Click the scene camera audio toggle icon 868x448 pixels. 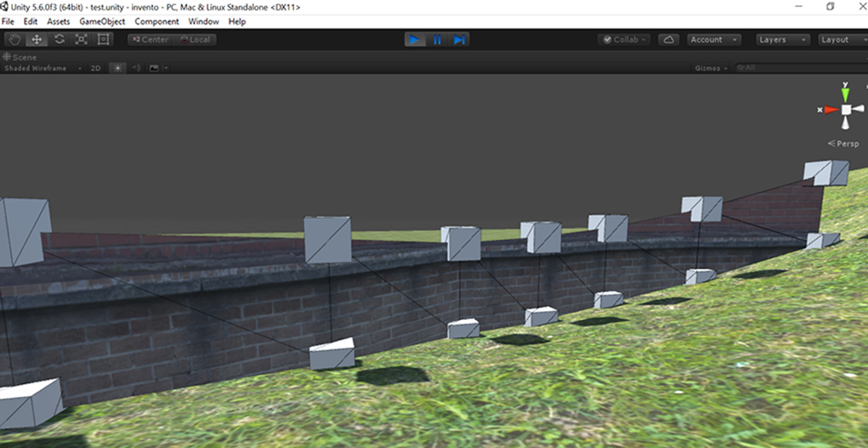tap(136, 68)
